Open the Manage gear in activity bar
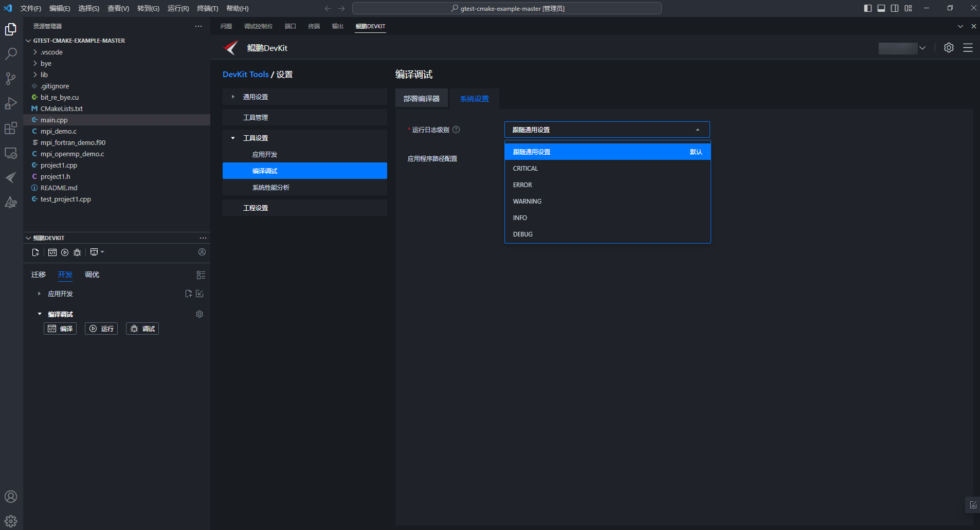The image size is (980, 530). point(11,521)
